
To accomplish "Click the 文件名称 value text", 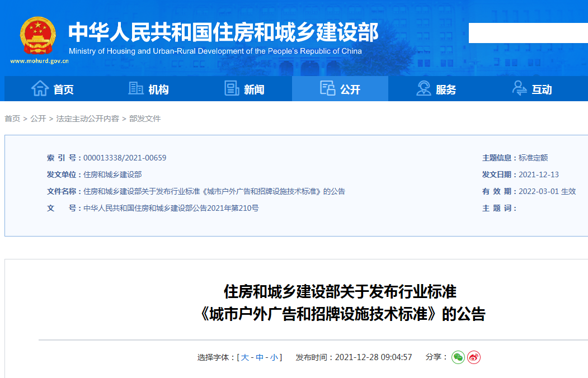I will click(x=214, y=191).
